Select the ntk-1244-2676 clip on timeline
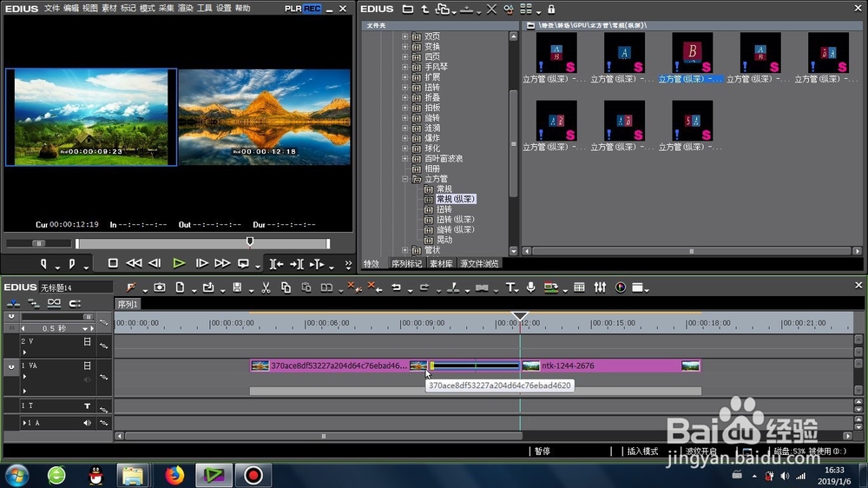Image resolution: width=868 pixels, height=488 pixels. tap(611, 366)
